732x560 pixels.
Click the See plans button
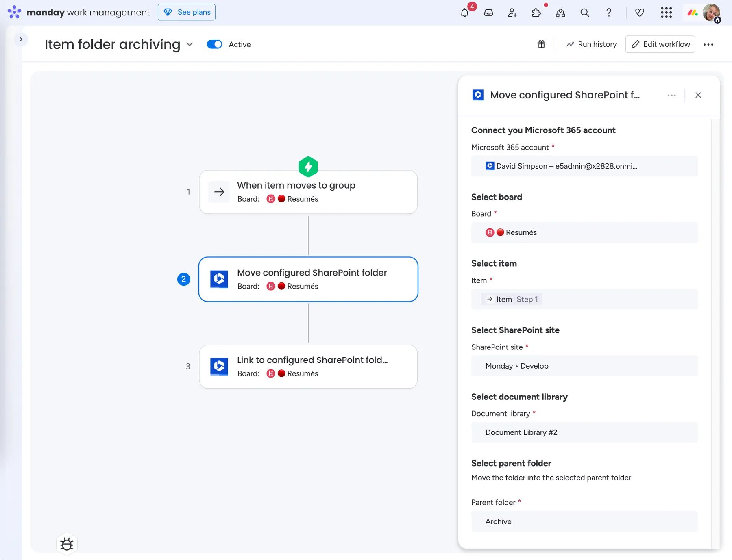187,12
